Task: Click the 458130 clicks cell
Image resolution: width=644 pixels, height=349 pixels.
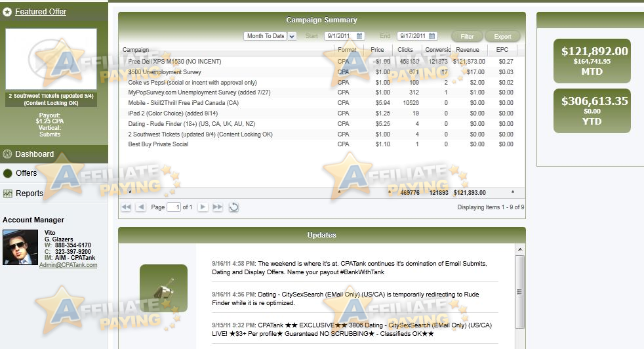Action: (409, 62)
